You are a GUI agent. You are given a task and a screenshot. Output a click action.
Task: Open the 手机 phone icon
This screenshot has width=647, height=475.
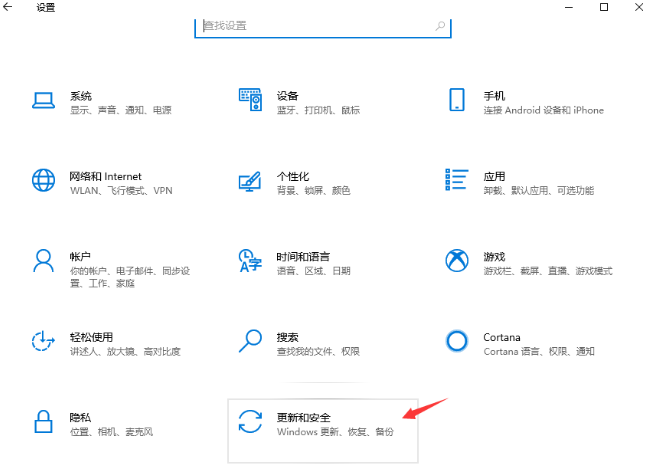[457, 100]
